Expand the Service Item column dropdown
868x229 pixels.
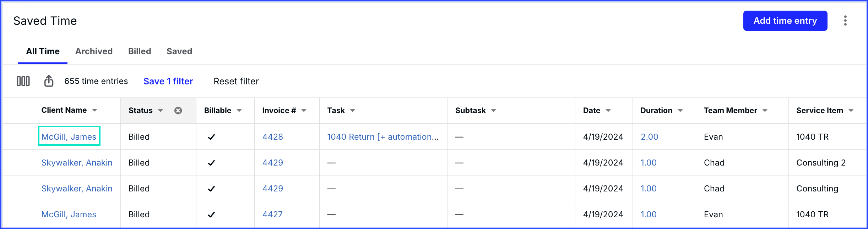[851, 111]
